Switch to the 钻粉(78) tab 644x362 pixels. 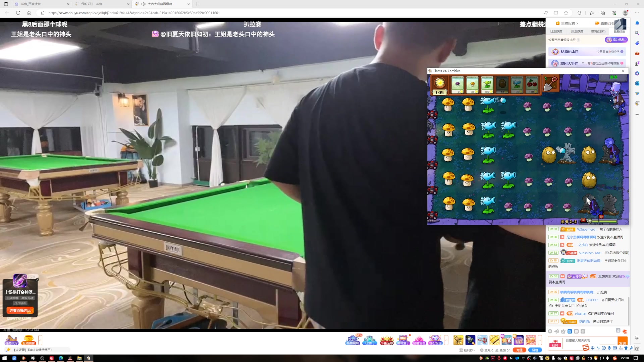619,32
